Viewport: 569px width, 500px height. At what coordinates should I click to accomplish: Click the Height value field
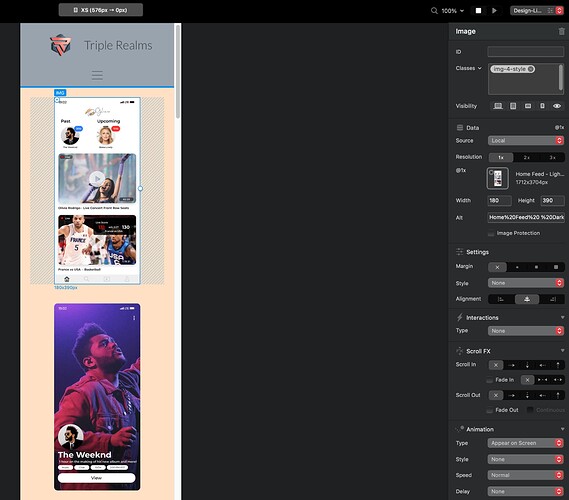[x=552, y=200]
